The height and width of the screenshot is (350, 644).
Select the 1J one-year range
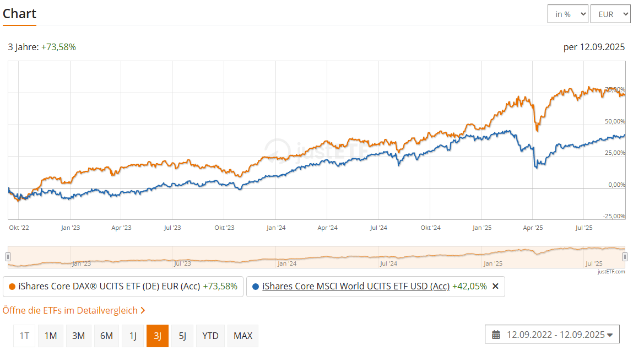[133, 336]
